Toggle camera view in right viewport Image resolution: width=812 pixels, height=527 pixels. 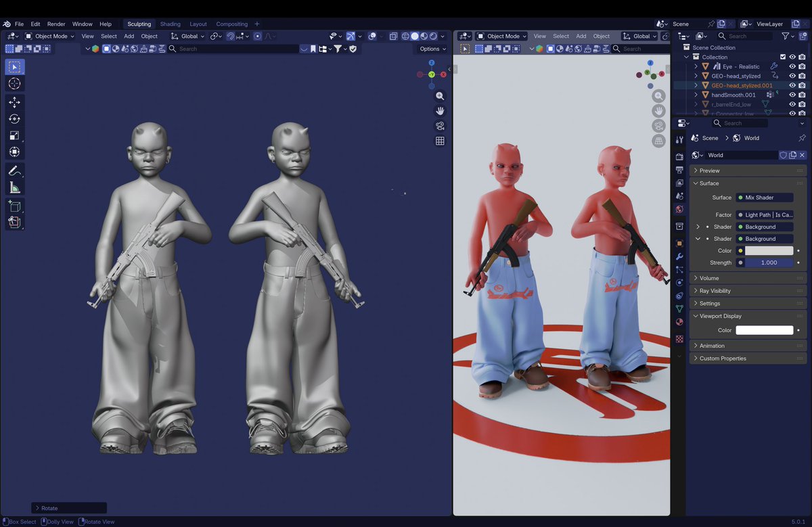pos(658,126)
